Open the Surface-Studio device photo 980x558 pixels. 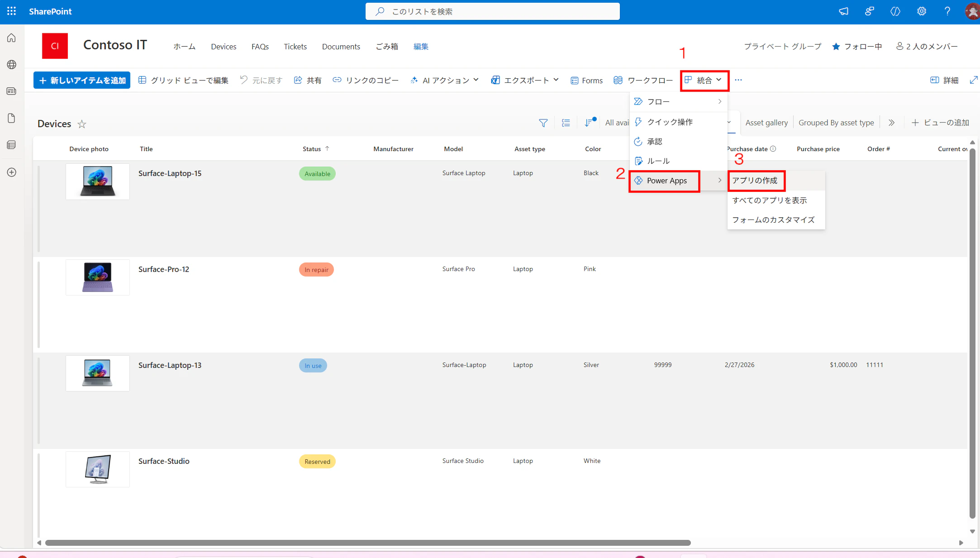[98, 469]
